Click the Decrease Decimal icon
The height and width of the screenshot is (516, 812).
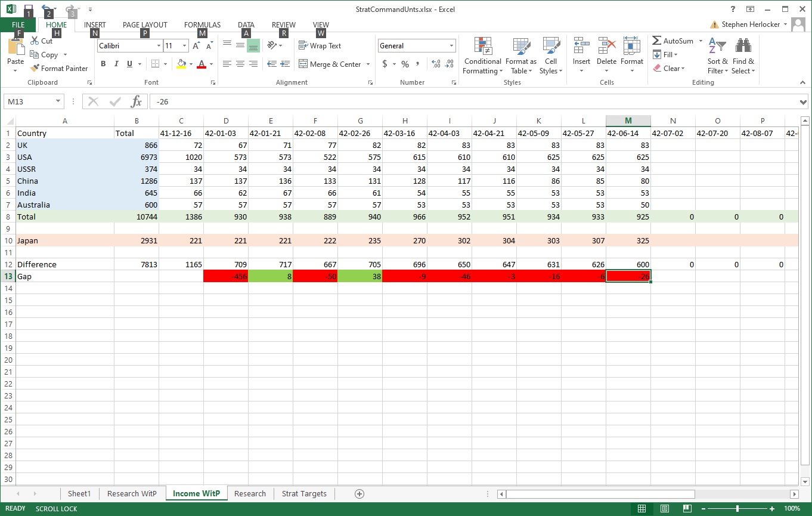pos(451,64)
